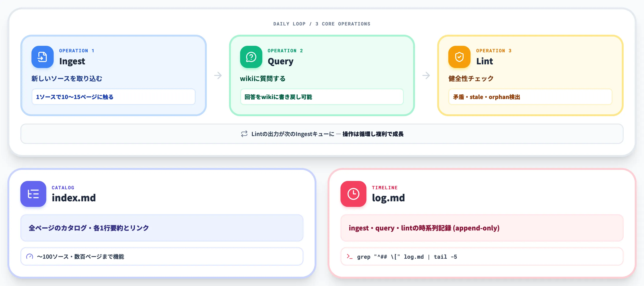Click the OPERATION 1 label

coord(77,51)
